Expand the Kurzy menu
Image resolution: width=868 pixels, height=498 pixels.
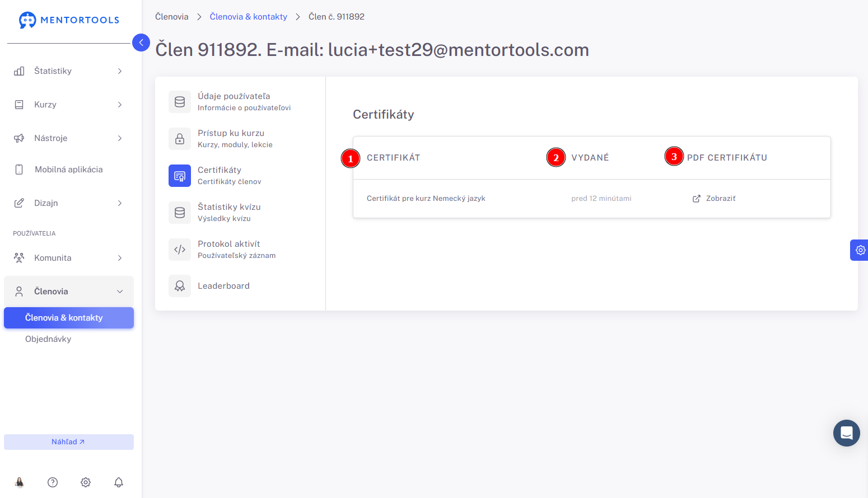(69, 105)
